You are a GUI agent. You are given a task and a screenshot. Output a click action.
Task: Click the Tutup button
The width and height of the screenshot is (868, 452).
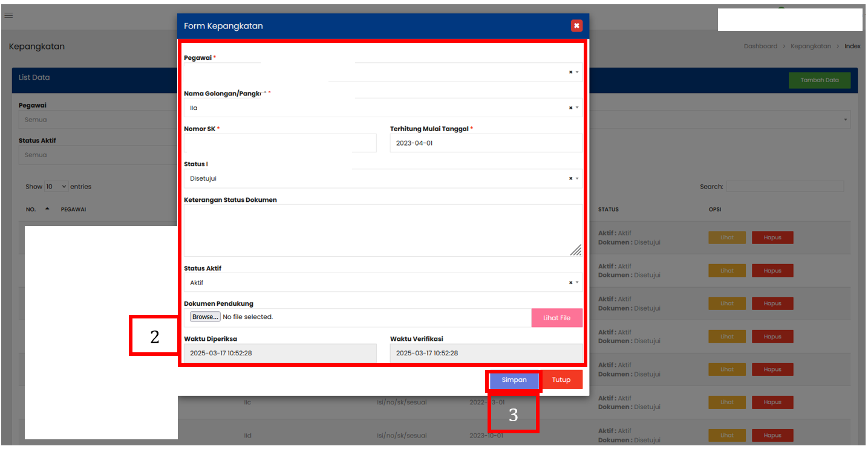click(561, 380)
